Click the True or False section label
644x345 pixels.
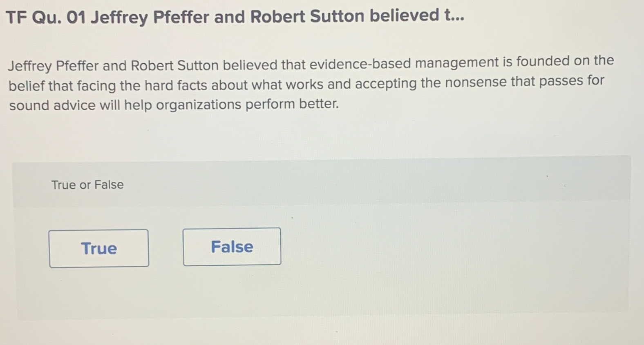pos(87,185)
